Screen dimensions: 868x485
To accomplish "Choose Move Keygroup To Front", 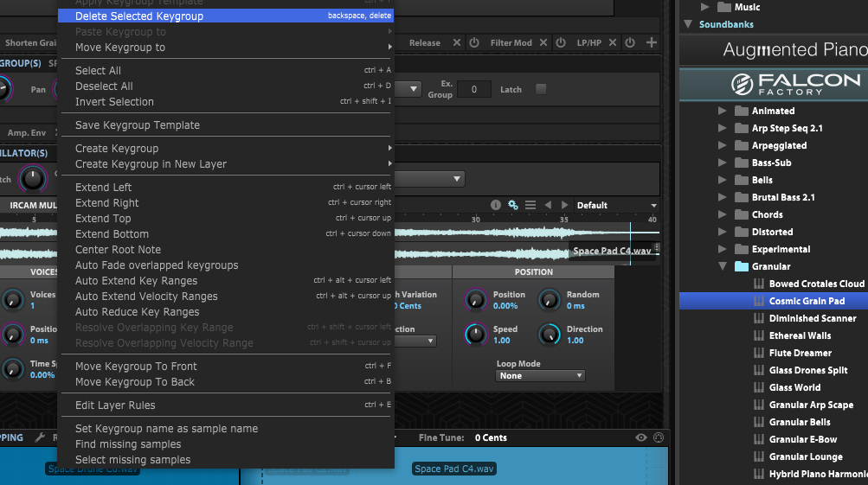I will [226, 366].
